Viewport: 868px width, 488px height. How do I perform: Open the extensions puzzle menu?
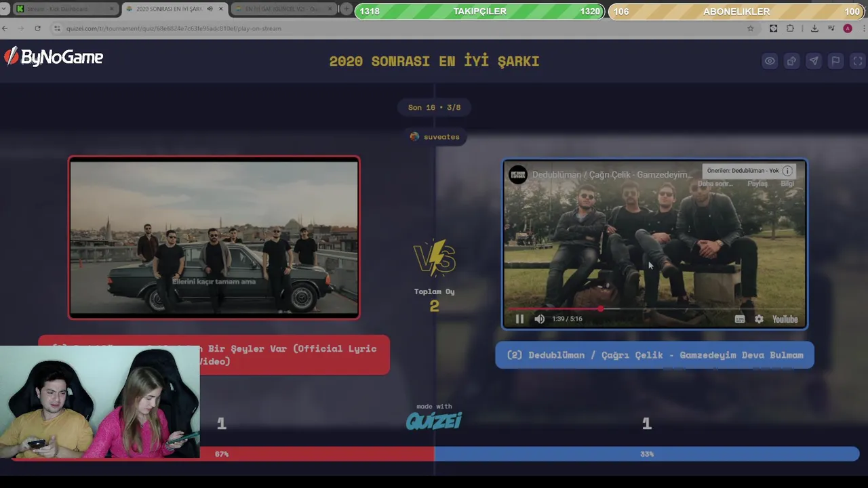pyautogui.click(x=790, y=28)
